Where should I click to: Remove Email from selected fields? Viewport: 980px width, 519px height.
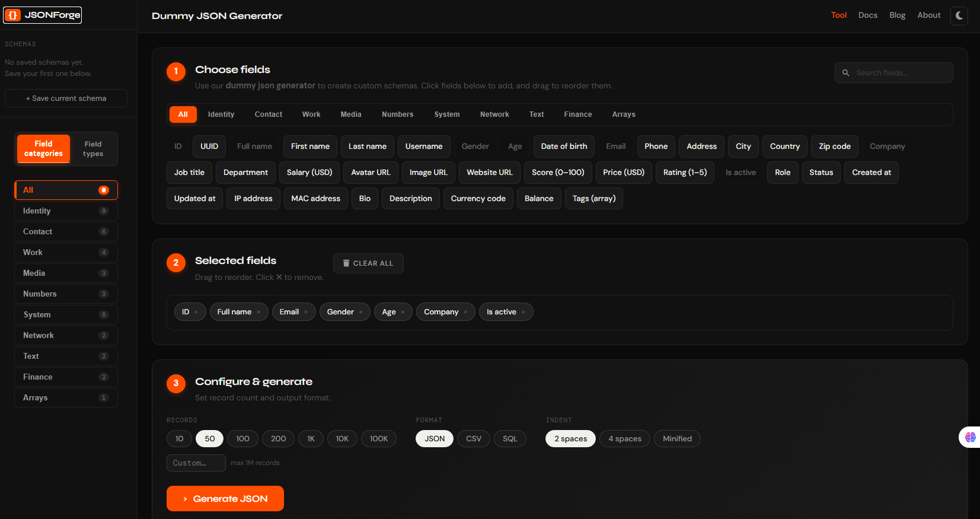[x=306, y=312]
